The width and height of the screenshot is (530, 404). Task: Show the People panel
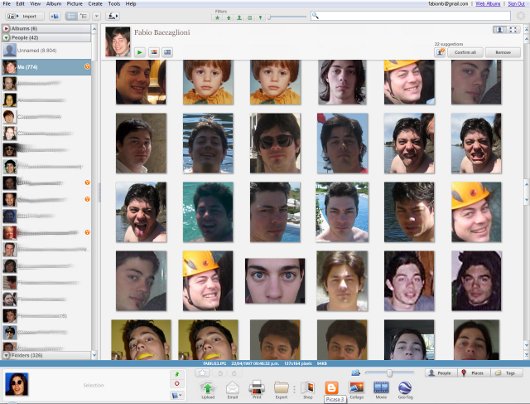point(441,373)
